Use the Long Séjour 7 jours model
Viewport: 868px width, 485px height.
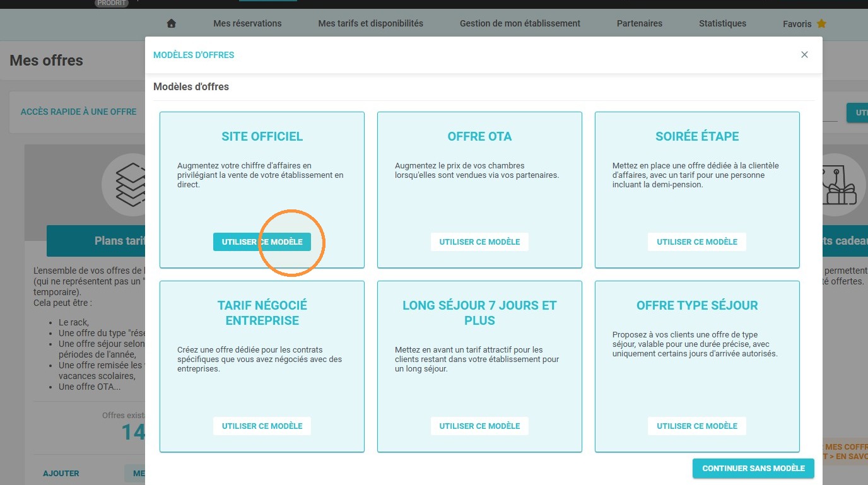pos(479,426)
